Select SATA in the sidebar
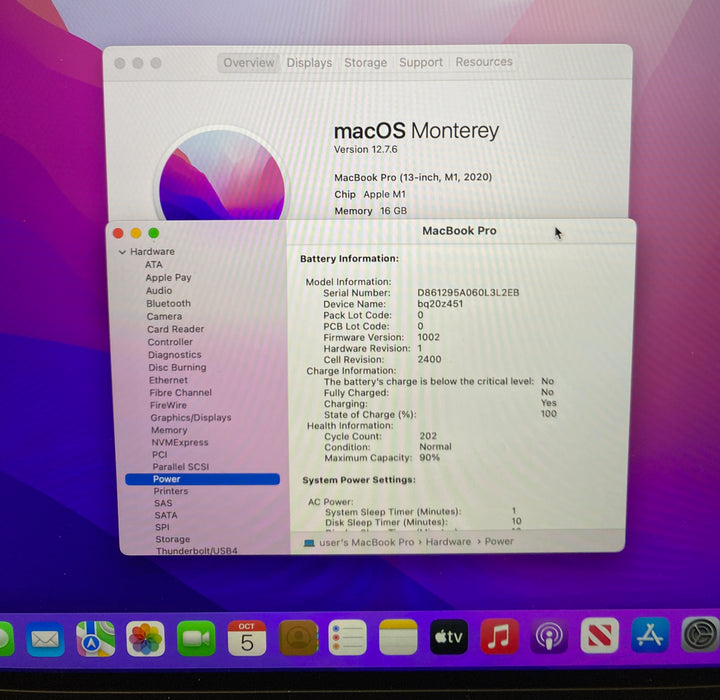 click(x=166, y=515)
